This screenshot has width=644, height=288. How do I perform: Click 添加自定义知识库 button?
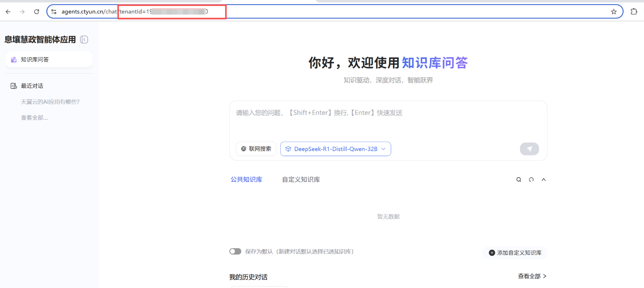tap(515, 253)
